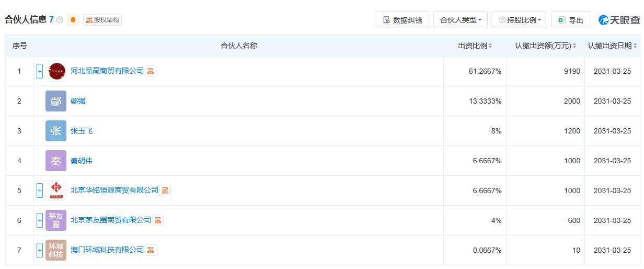Click 华铭恒源 company logo thumbnail
The width and height of the screenshot is (644, 269).
[x=56, y=190]
